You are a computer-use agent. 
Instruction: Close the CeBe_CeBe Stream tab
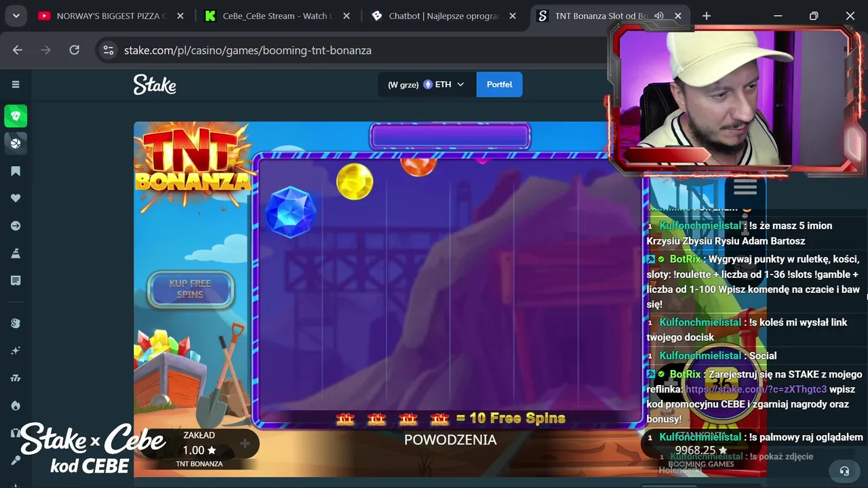pos(346,16)
